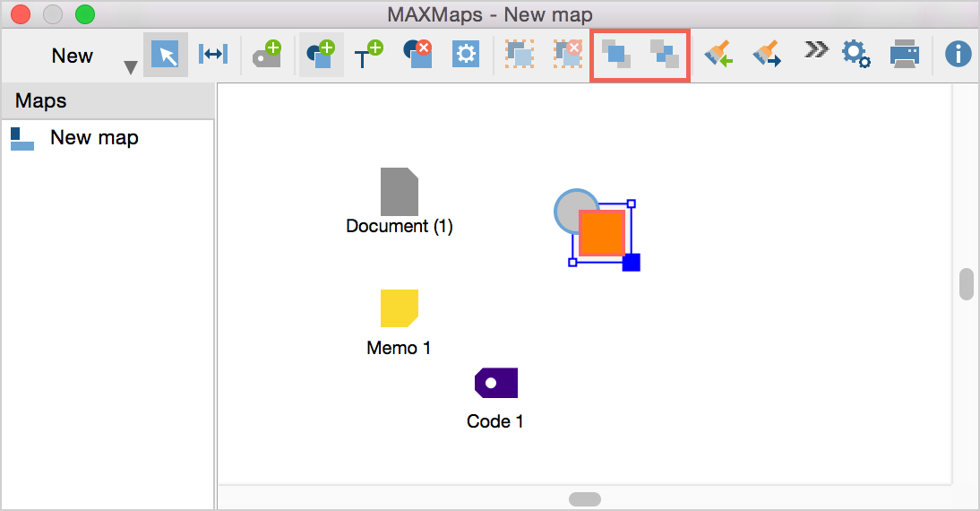980x511 pixels.
Task: Click the ungroup objects icon
Action: click(x=567, y=55)
